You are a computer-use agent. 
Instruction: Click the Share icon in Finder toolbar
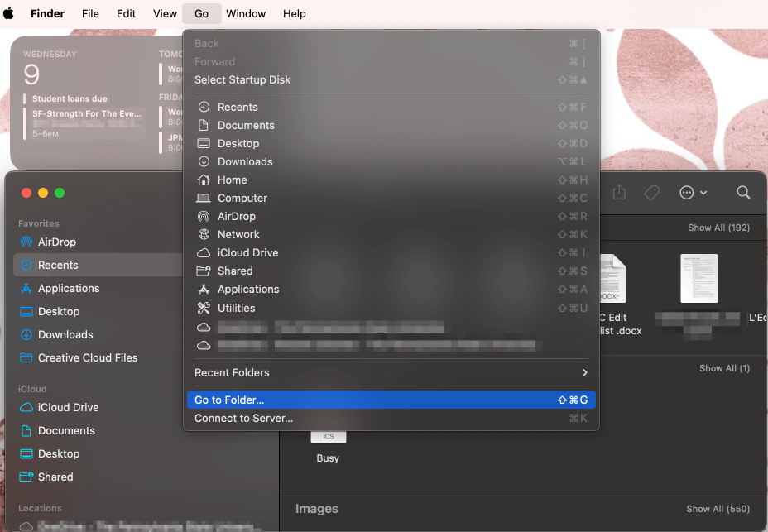(x=619, y=193)
